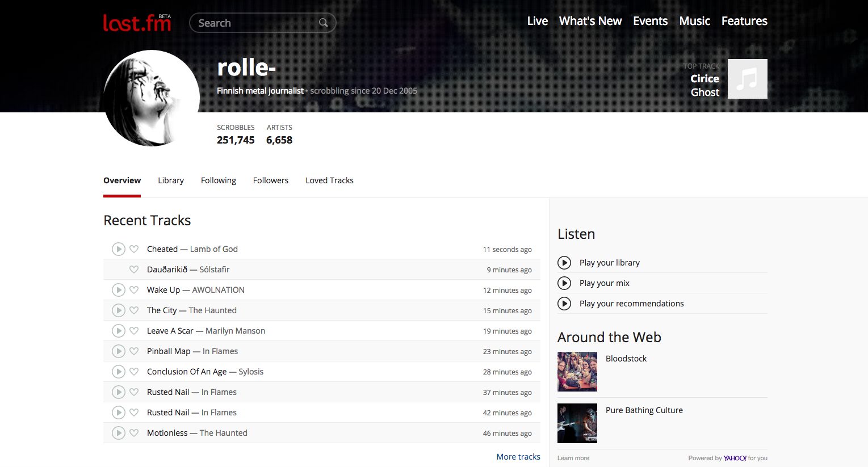Open the last.fm logo home link
This screenshot has height=467, width=868.
click(137, 23)
